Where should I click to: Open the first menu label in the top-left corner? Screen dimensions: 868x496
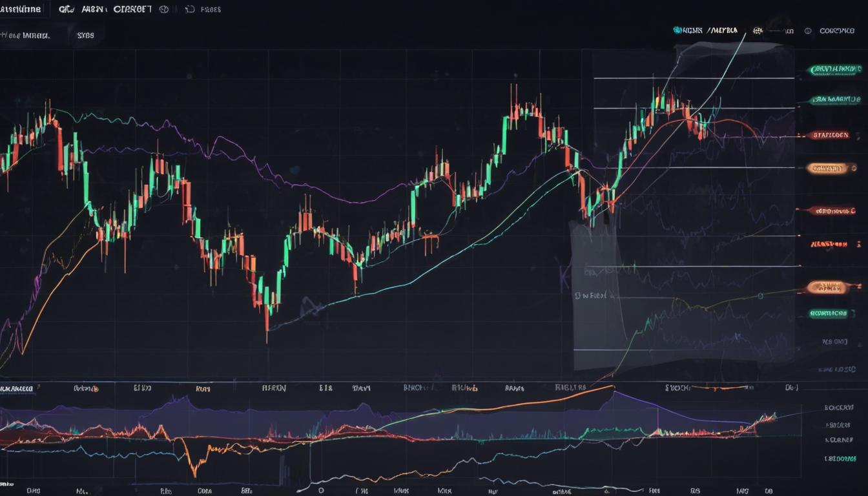tap(21, 10)
